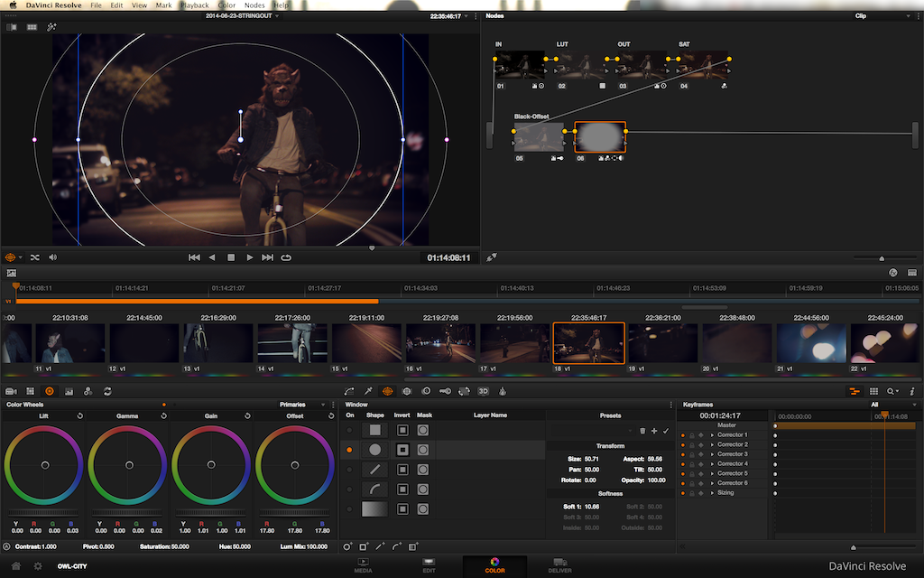Open the File menu
The image size is (924, 578).
click(96, 5)
